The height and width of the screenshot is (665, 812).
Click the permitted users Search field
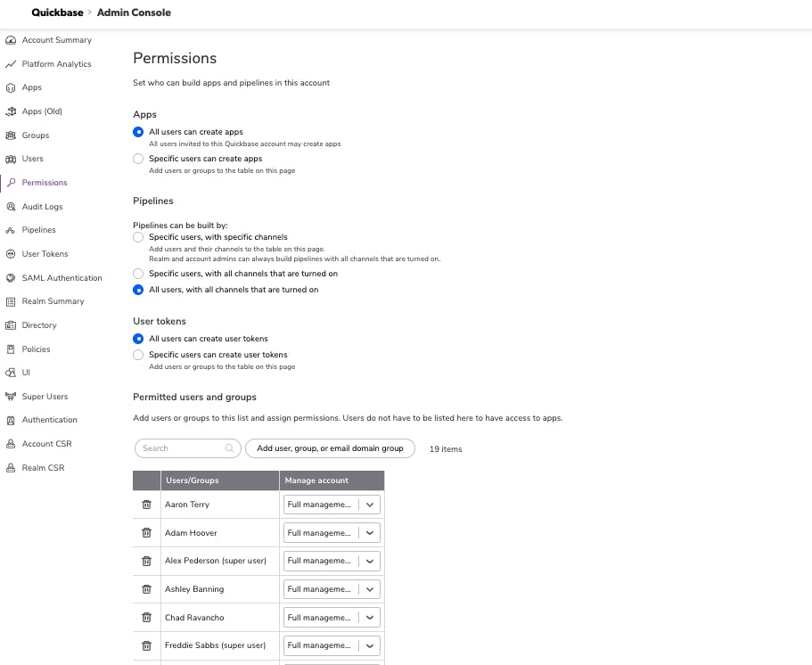[182, 448]
